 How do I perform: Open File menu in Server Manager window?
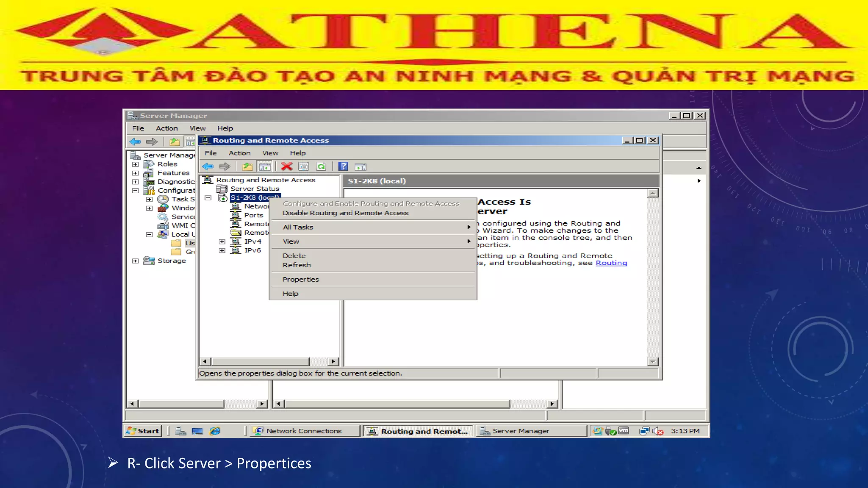click(x=138, y=128)
